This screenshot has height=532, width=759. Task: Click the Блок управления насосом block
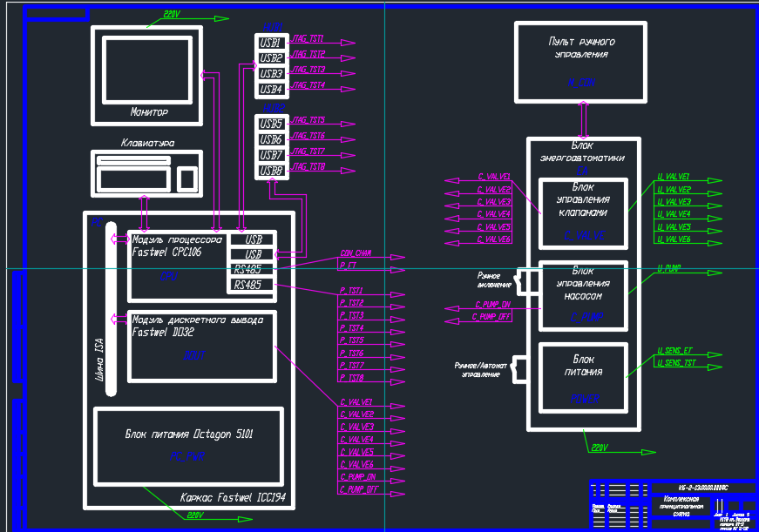[583, 295]
